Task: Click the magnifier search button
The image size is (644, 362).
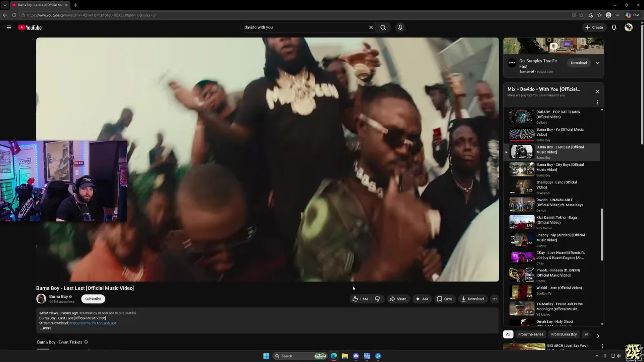Action: point(383,27)
